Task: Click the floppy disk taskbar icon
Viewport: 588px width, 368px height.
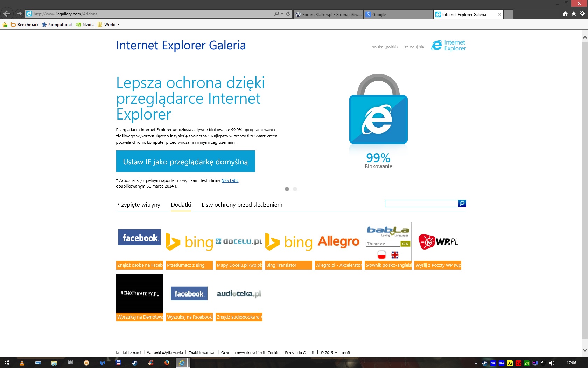Action: click(x=118, y=363)
